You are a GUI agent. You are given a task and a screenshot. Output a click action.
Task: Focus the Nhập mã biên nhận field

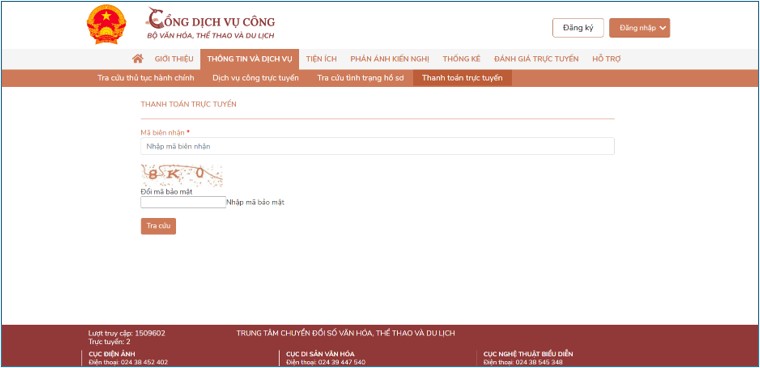click(377, 146)
